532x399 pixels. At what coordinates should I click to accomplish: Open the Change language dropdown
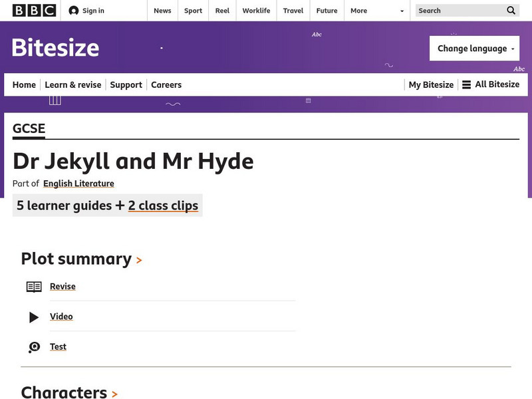coord(474,49)
